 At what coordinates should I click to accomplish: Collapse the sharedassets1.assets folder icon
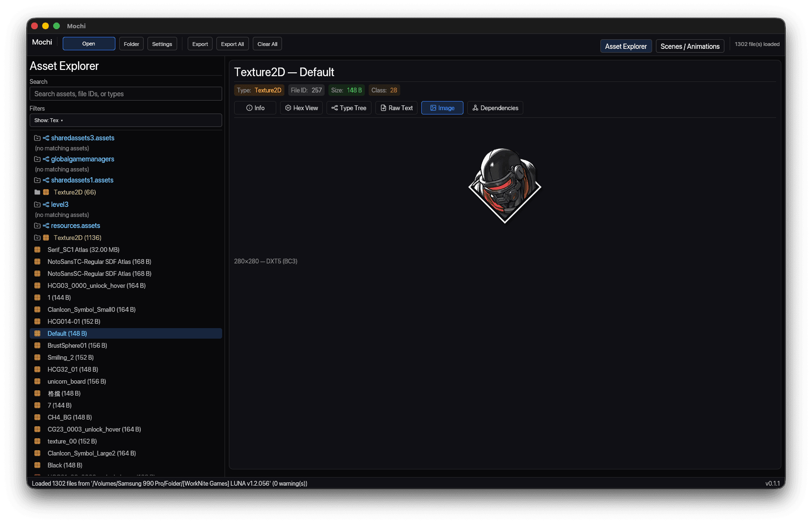(x=37, y=180)
